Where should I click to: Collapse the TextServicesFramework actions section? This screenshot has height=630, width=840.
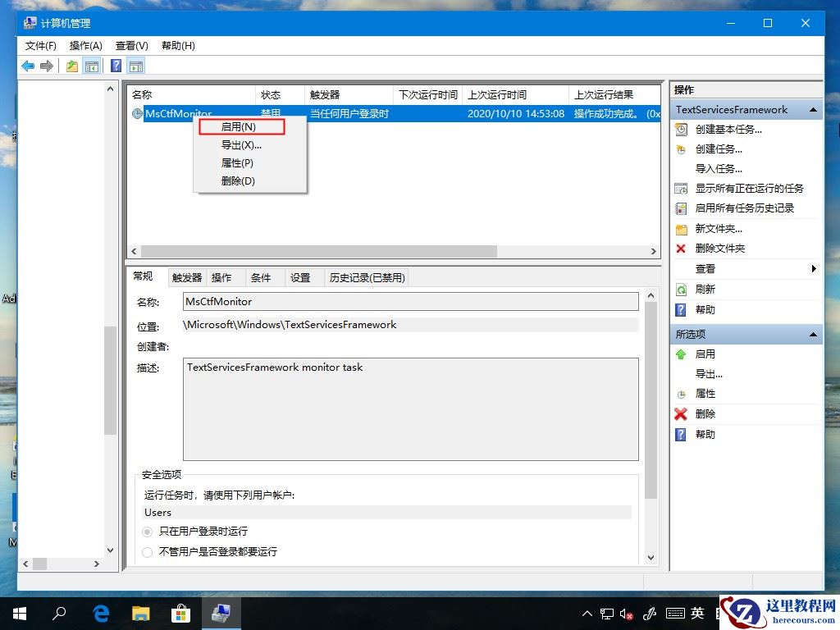[812, 109]
